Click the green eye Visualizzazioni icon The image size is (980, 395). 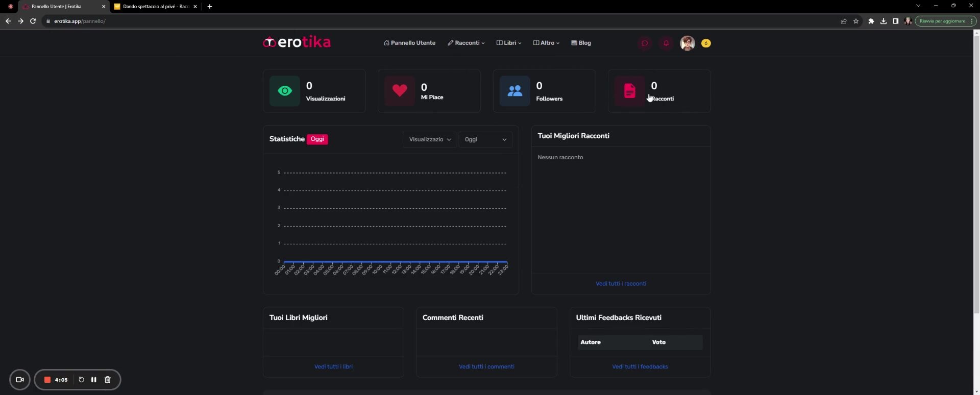tap(285, 91)
